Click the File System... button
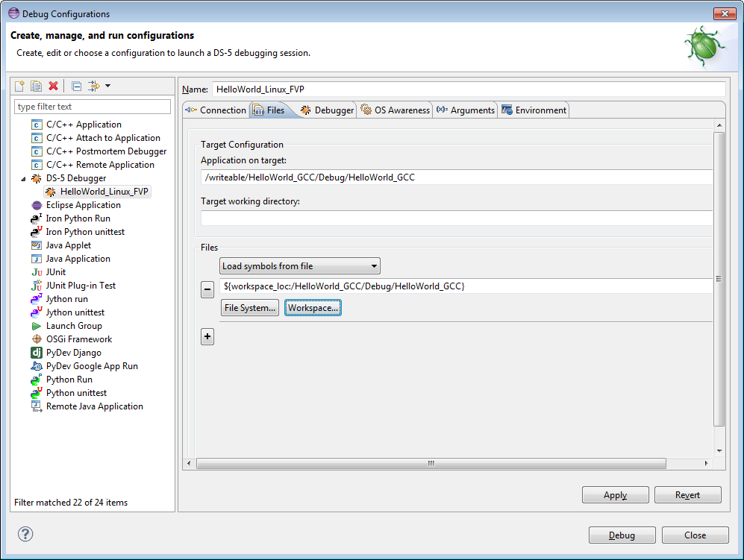This screenshot has height=560, width=744. [250, 308]
